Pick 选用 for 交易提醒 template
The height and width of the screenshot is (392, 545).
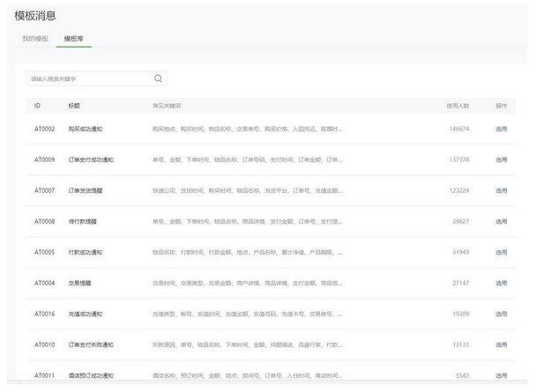501,283
